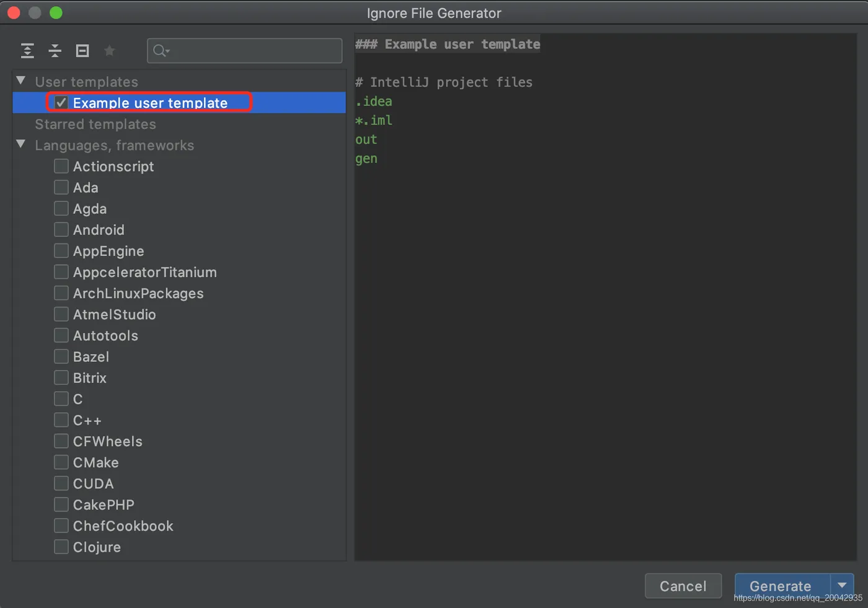Uncheck the Example user template checkbox

click(61, 103)
